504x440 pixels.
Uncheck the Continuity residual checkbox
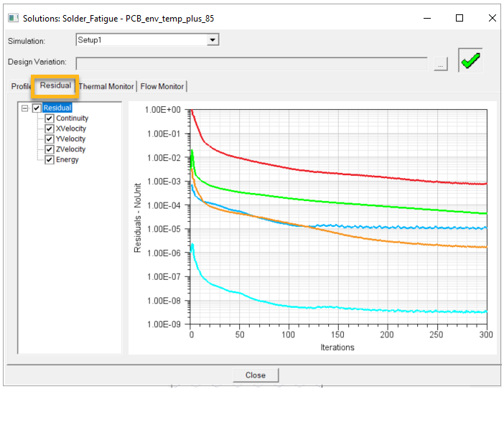coord(50,118)
